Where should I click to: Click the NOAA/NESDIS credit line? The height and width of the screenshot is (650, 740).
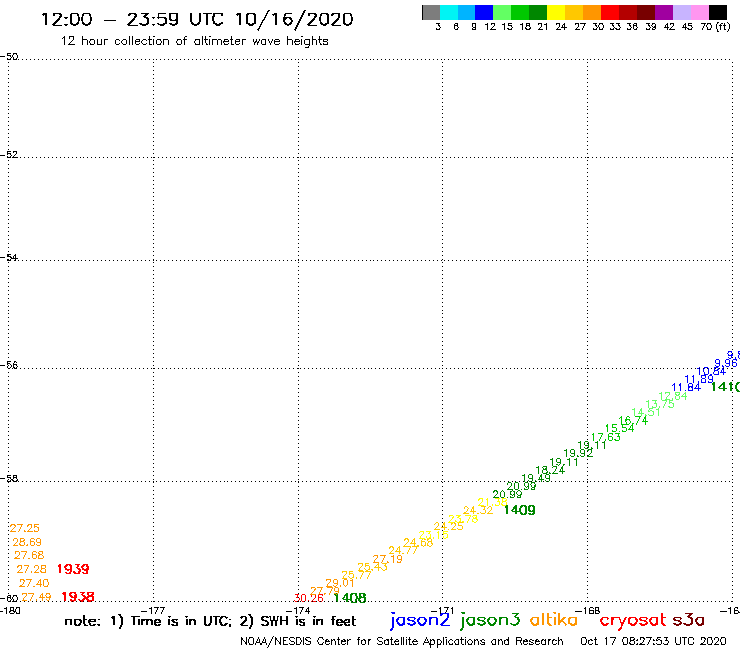click(x=402, y=641)
